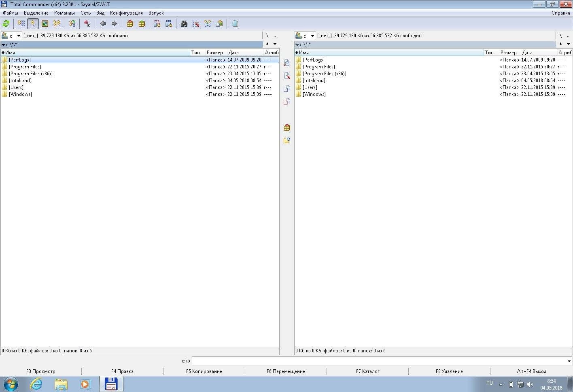Open right panel directory hotlist asterisk
This screenshot has width=573, height=392.
point(561,44)
